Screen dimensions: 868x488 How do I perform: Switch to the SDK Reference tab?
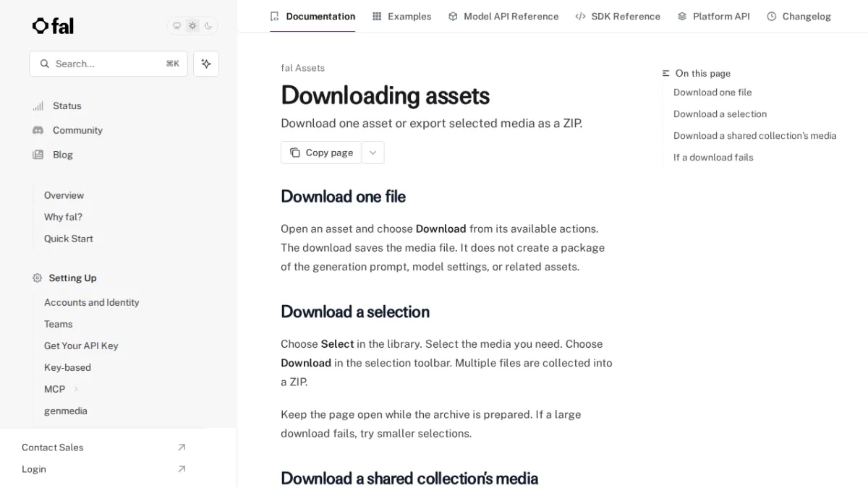[618, 16]
